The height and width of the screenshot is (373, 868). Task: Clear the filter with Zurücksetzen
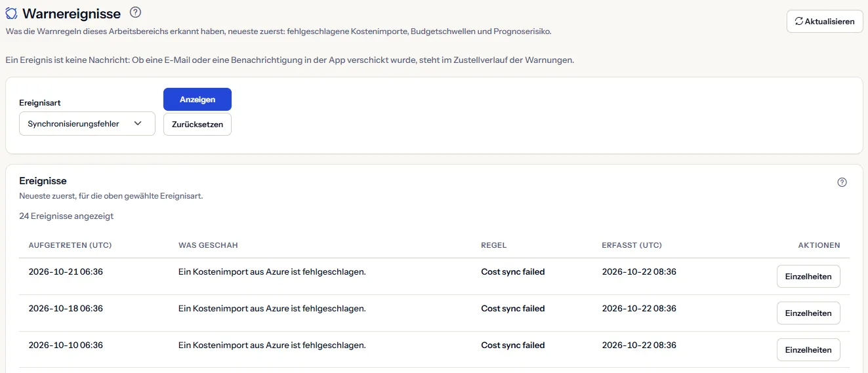(197, 124)
